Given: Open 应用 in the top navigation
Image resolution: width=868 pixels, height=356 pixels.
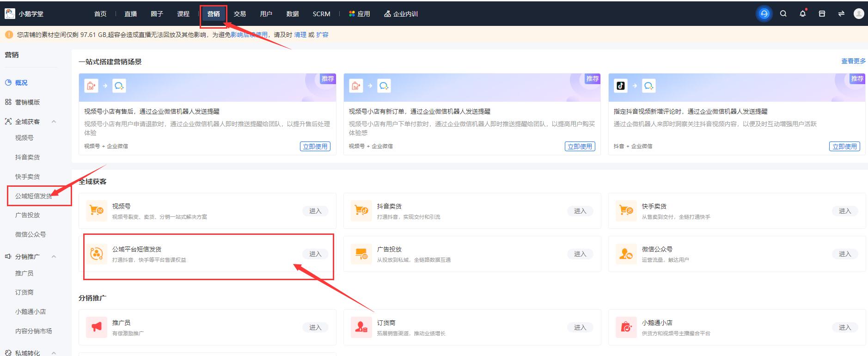Looking at the screenshot, I should pyautogui.click(x=359, y=14).
